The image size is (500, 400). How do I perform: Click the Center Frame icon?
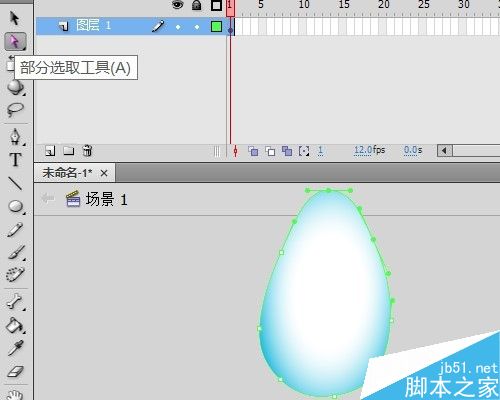[x=235, y=151]
